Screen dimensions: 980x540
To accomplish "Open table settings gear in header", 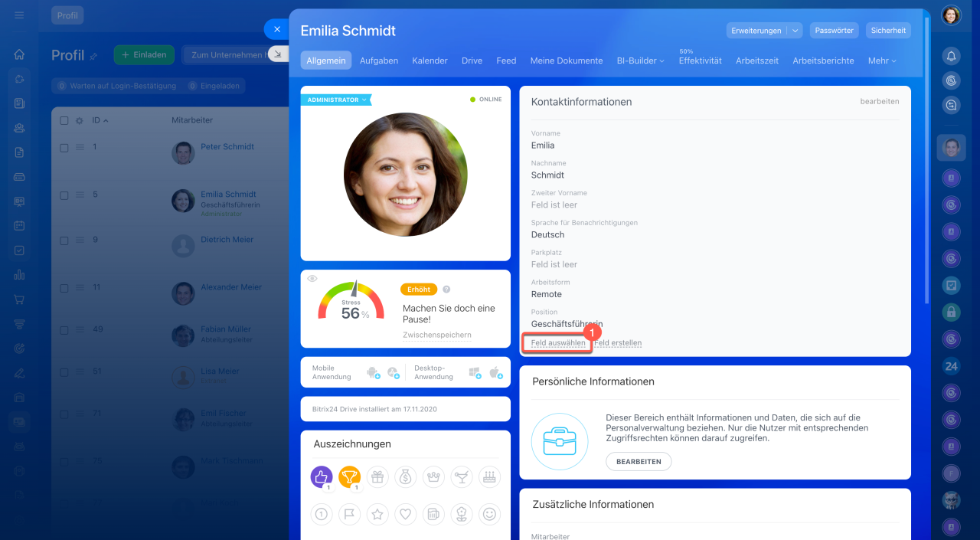I will click(79, 120).
